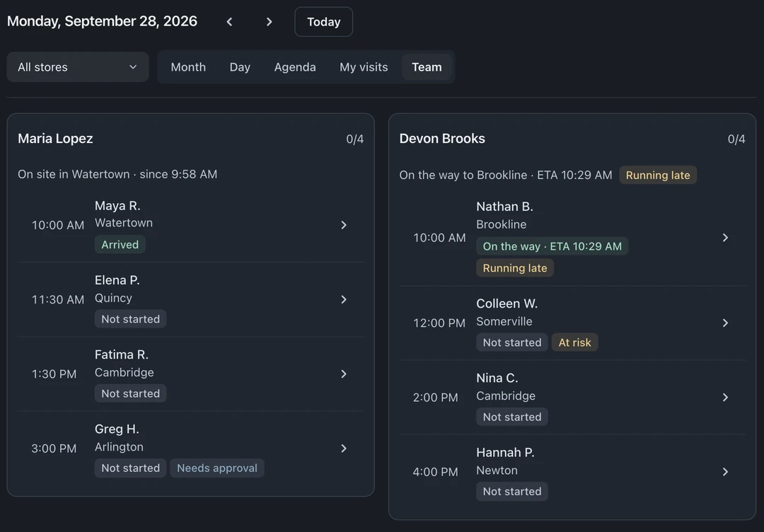Click the Maria Lopez name heading

click(x=55, y=139)
